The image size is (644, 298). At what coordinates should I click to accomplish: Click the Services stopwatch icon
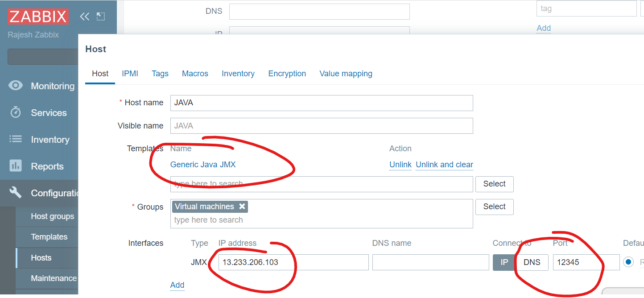[16, 112]
